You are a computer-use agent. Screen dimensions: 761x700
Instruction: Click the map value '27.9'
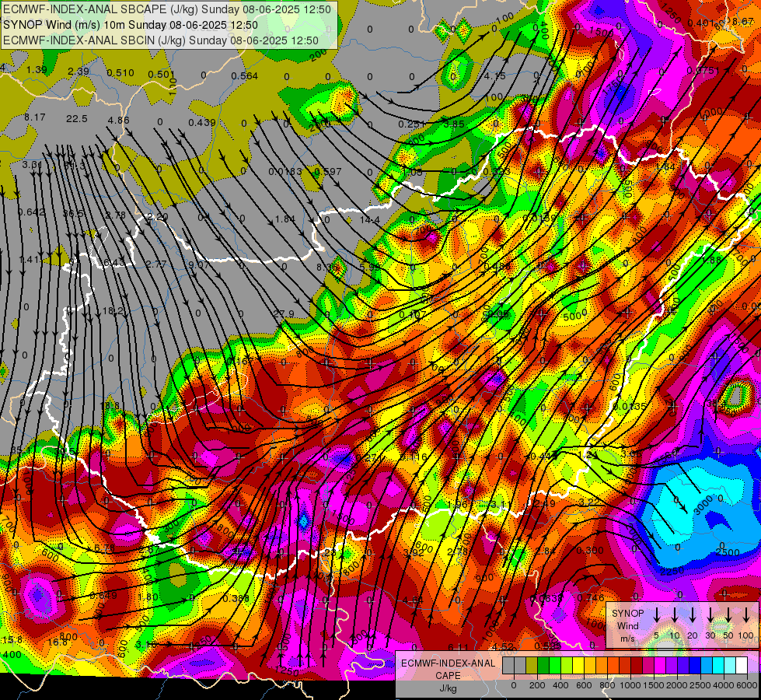tap(284, 313)
